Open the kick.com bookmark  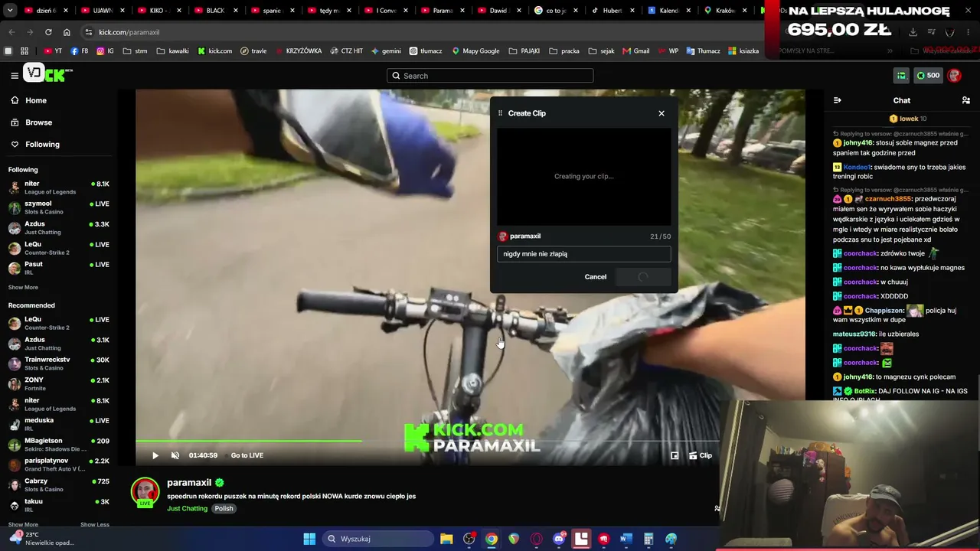pos(214,51)
